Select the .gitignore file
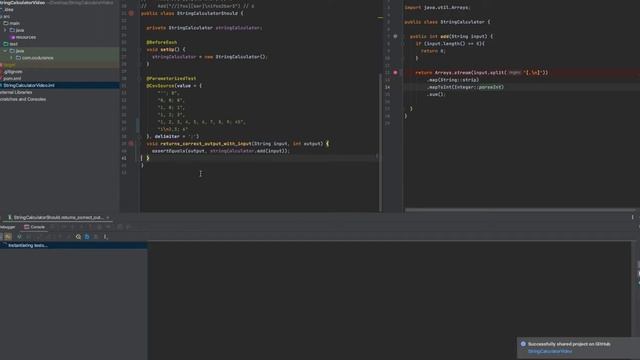 [x=13, y=72]
